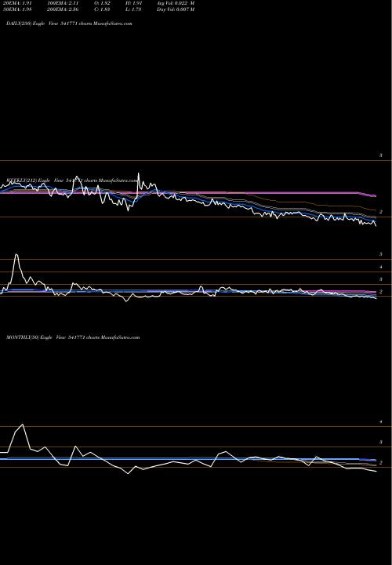Click the DAILY(250) Eagle View chart title

pos(69,24)
